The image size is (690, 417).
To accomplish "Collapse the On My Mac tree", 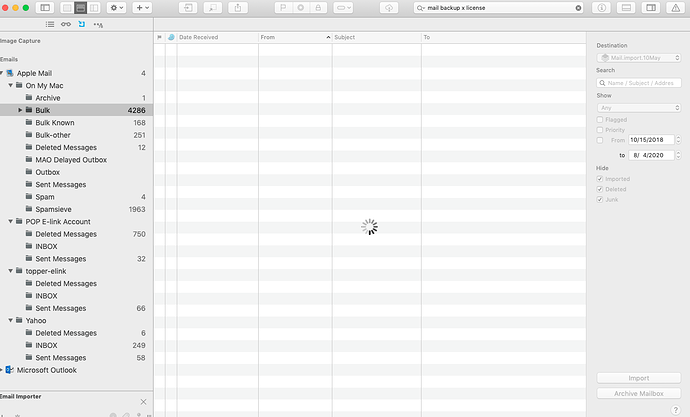I will (11, 85).
